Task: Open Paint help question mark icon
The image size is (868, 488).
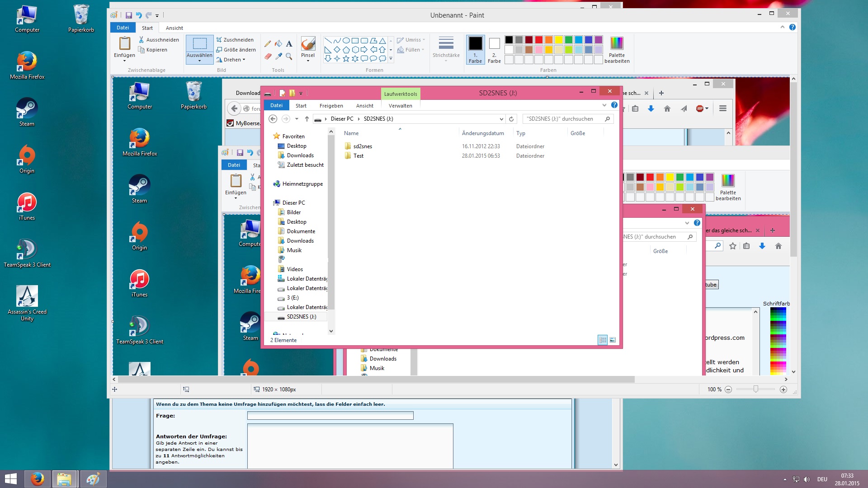Action: point(793,27)
